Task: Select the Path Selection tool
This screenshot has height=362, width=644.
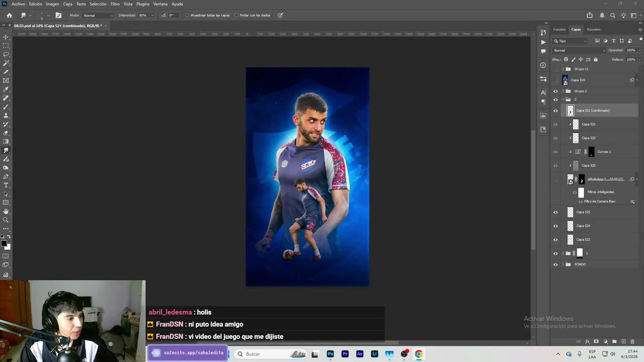Action: click(x=6, y=194)
